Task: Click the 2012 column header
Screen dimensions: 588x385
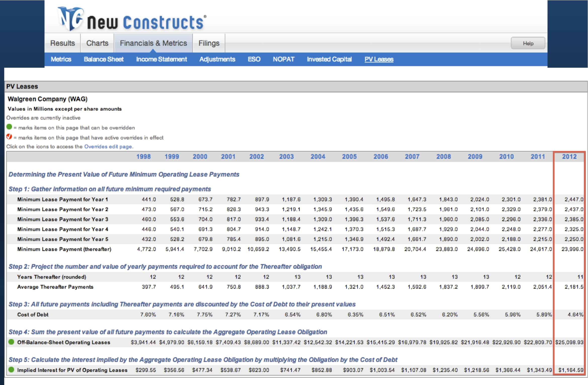Action: (x=569, y=157)
